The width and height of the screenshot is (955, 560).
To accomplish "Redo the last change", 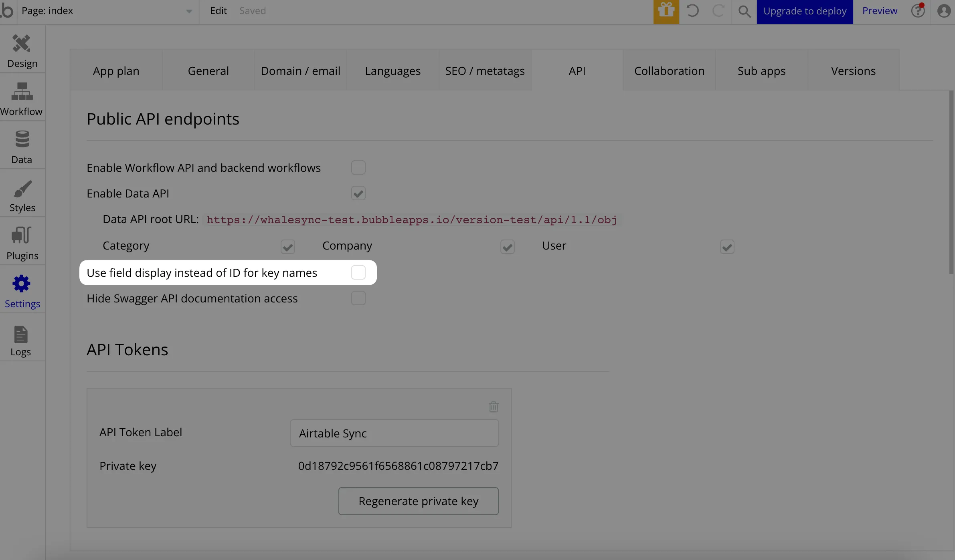I will pyautogui.click(x=718, y=11).
